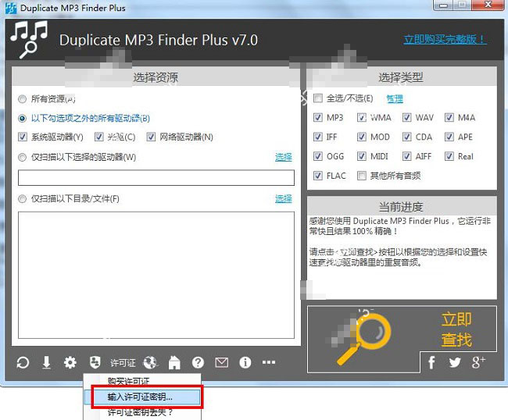Screen dimensions: 508x420
Task: Minimize the Duplicate MP3 Finder window
Action: (443, 5)
